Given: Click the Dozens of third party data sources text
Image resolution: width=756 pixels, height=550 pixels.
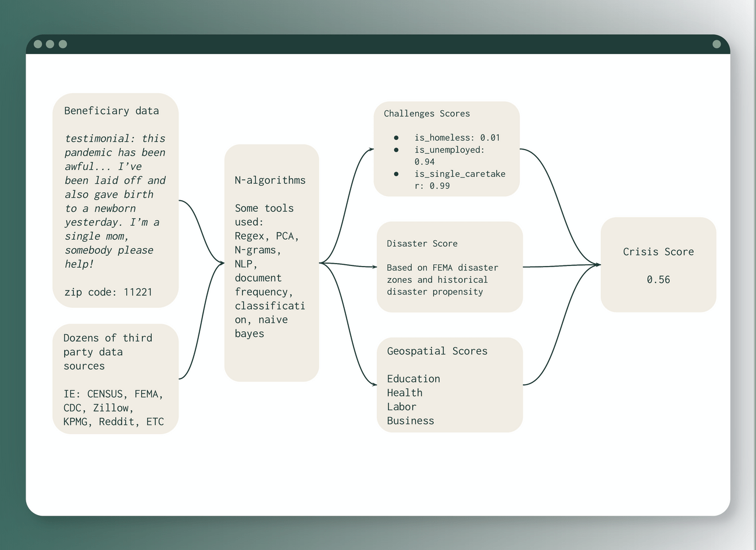Looking at the screenshot, I should click(108, 352).
